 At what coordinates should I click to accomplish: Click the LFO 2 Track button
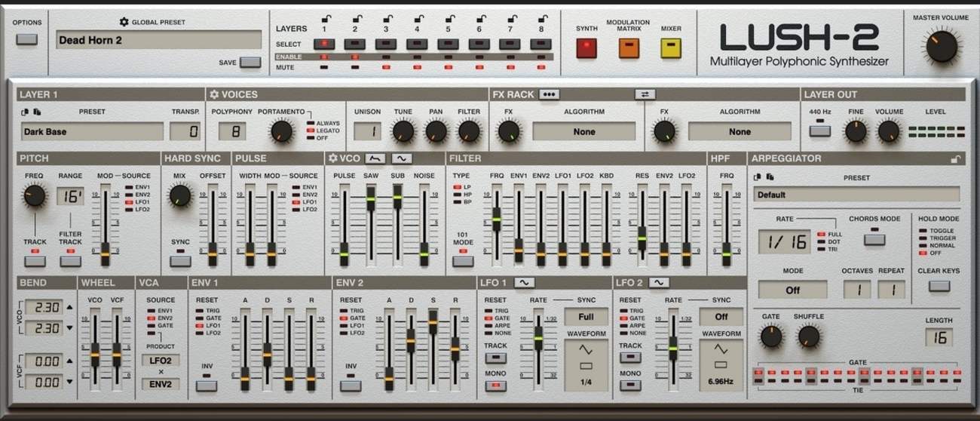[x=629, y=358]
